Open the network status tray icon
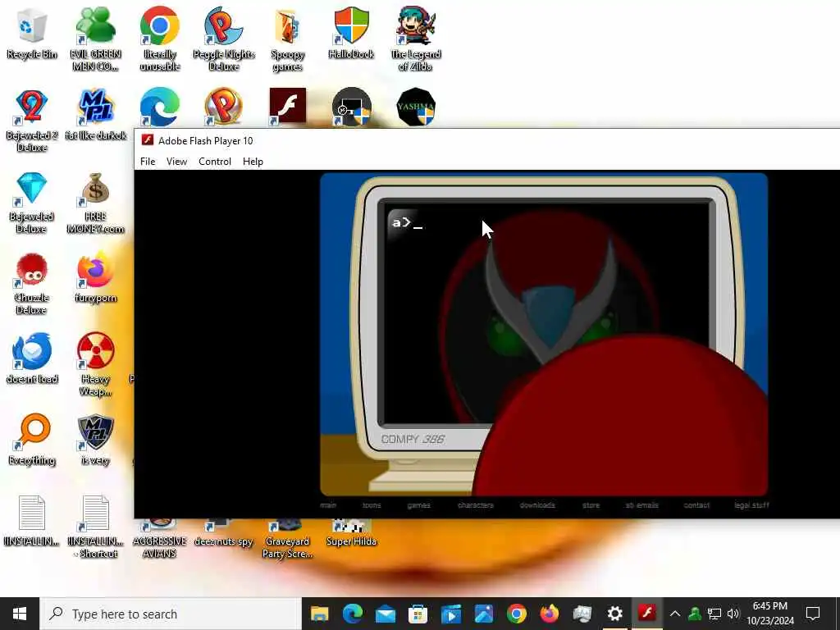840x630 pixels. pos(714,614)
